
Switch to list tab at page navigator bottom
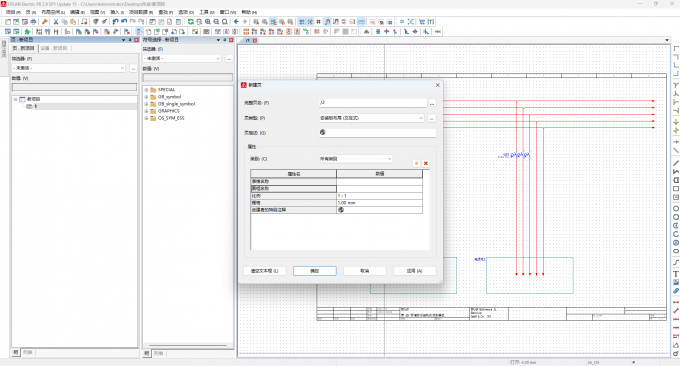28,353
